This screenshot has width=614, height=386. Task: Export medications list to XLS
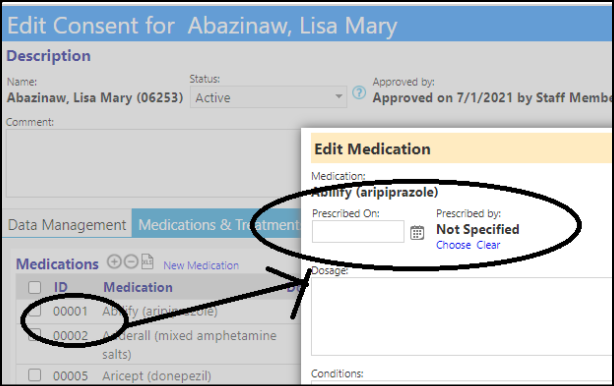point(147,262)
